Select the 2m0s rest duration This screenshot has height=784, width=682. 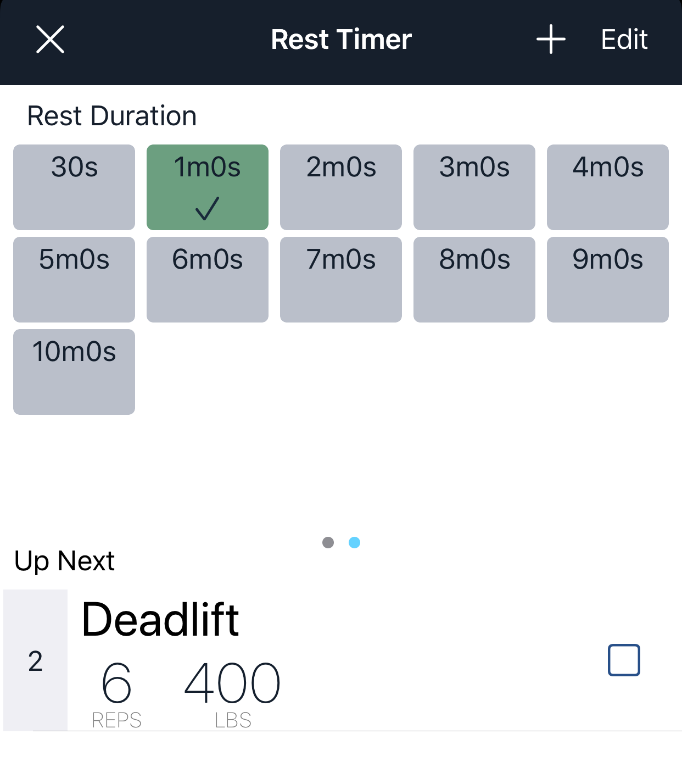click(x=340, y=187)
